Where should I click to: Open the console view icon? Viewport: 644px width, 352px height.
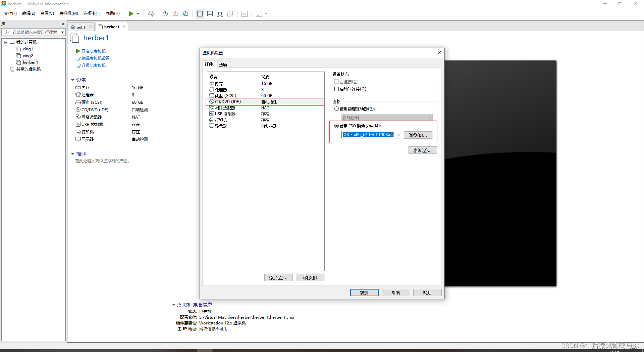pos(245,14)
